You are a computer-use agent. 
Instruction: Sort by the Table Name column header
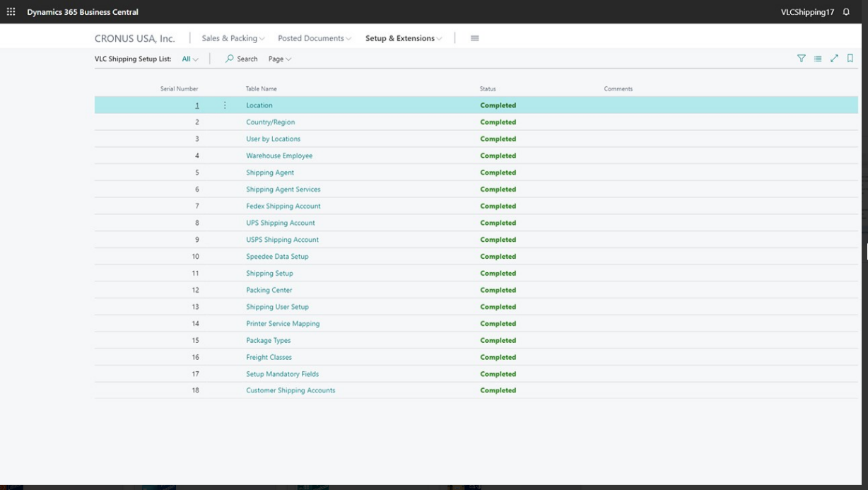click(261, 89)
